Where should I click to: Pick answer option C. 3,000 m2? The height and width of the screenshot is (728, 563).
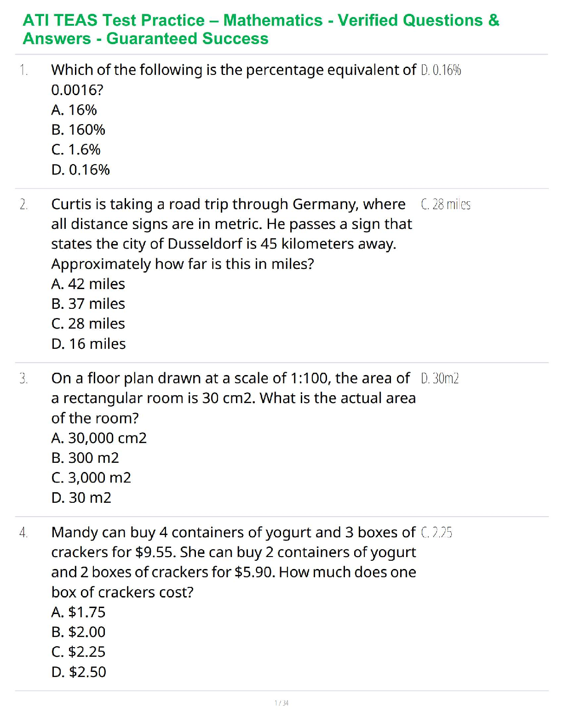click(91, 478)
